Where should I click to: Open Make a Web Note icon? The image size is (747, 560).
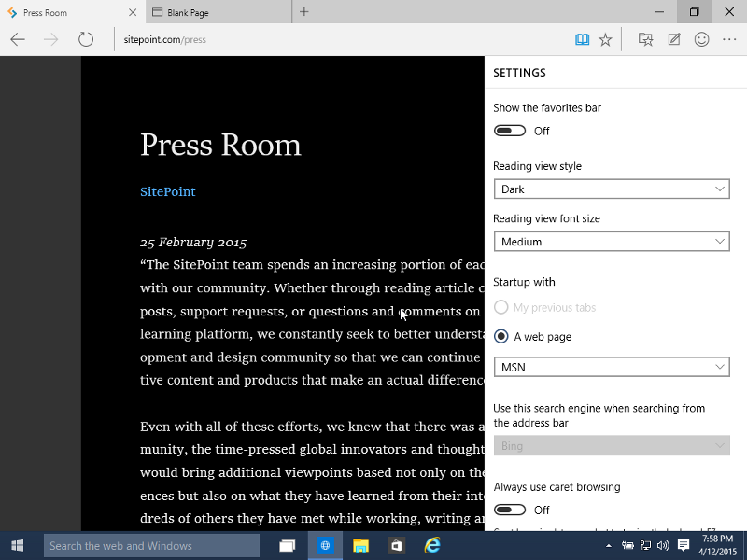point(673,39)
